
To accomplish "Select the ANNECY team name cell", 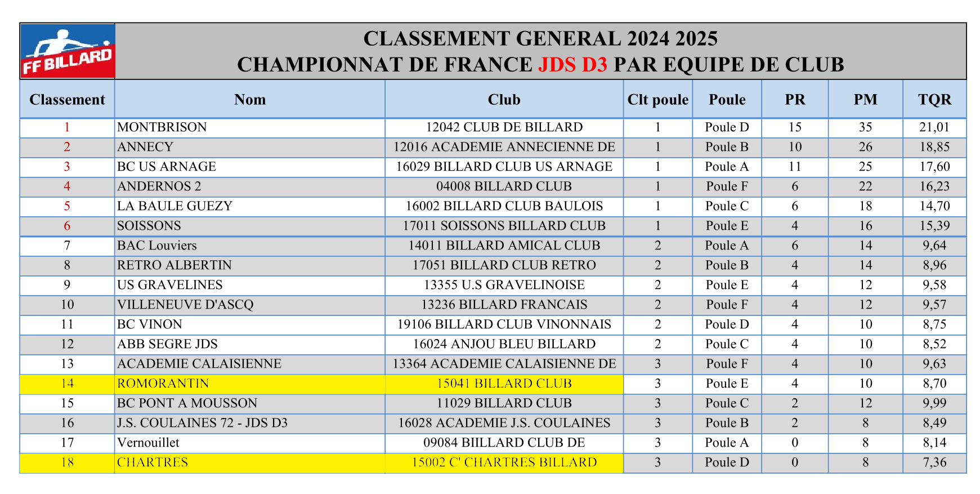I will pos(250,147).
